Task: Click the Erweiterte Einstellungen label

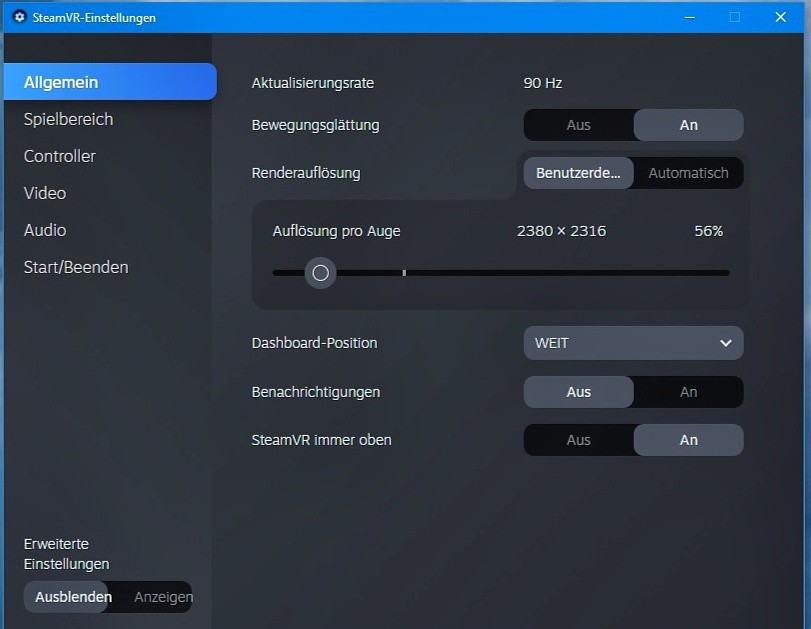Action: (x=66, y=554)
